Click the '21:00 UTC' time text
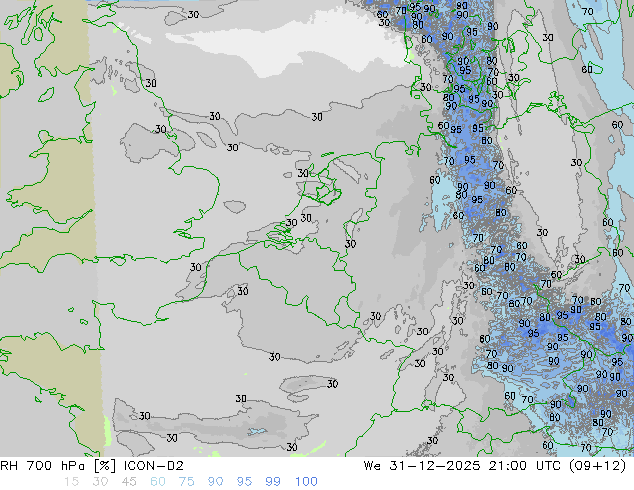634x490 pixels. click(x=525, y=466)
